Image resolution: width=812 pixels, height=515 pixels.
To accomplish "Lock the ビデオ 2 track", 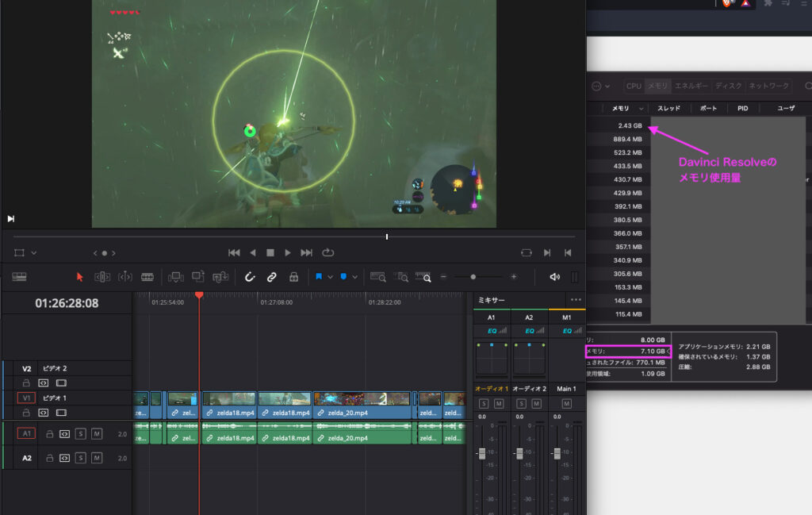I will pyautogui.click(x=26, y=383).
